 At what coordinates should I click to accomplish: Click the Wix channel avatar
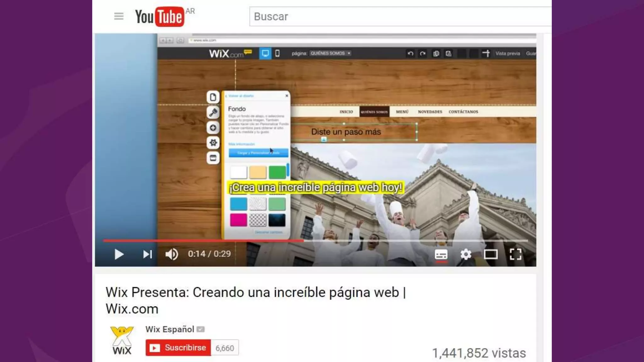click(x=122, y=341)
